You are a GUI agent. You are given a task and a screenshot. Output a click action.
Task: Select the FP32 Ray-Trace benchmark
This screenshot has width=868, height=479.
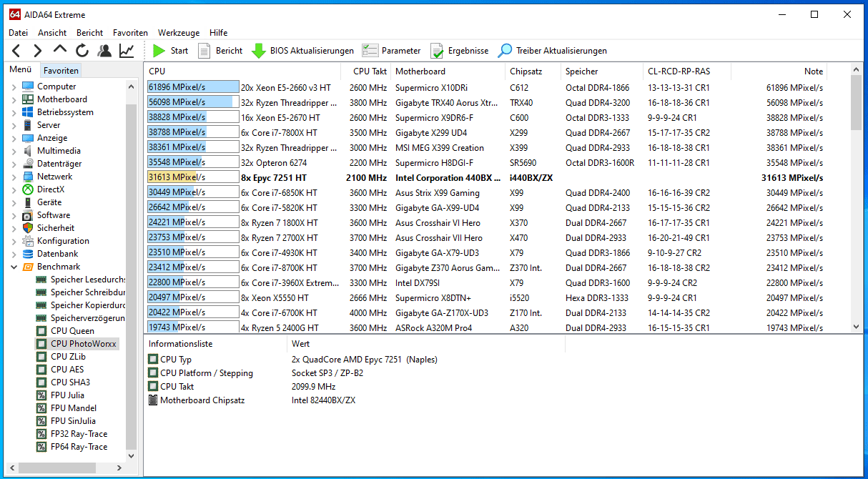[x=79, y=434]
